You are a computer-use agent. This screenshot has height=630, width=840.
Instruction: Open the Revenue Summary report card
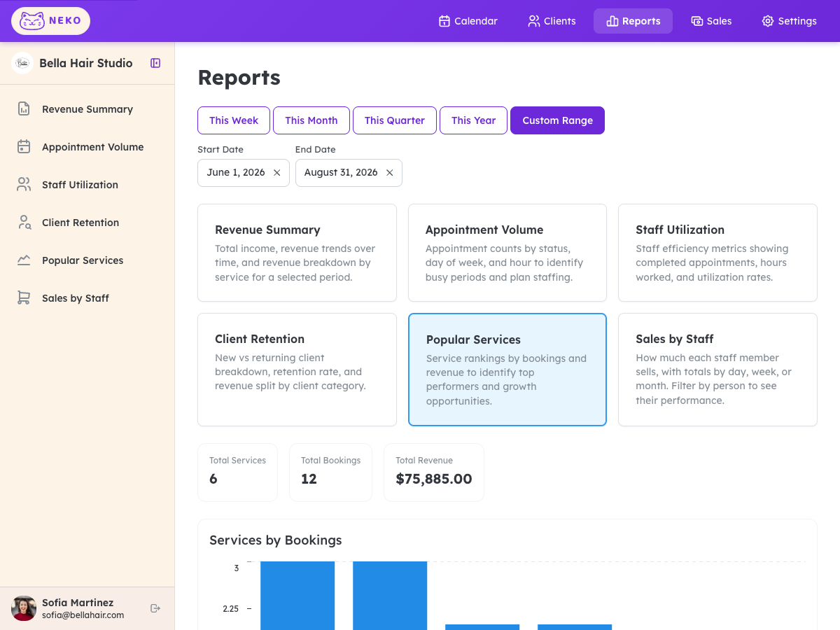(x=297, y=253)
